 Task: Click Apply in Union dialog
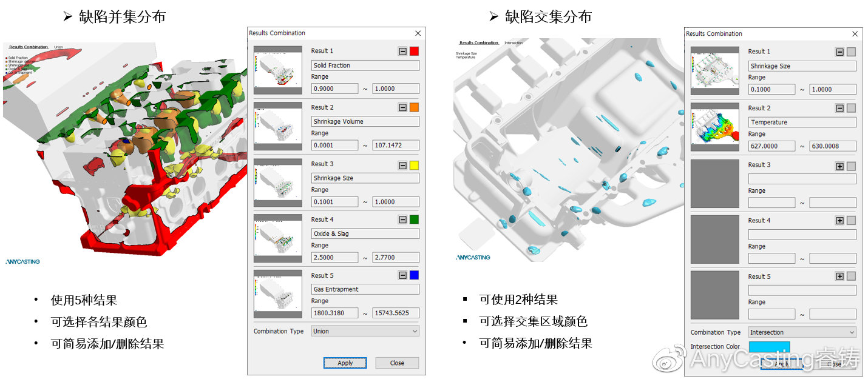click(345, 363)
